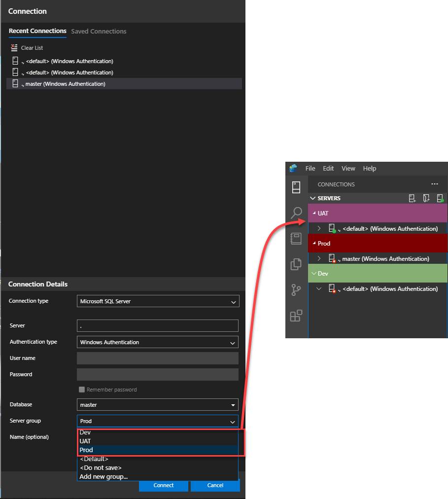Screen dimensions: 448x499
Task: Select master (Windows Authentication) under Prod
Action: tap(383, 259)
